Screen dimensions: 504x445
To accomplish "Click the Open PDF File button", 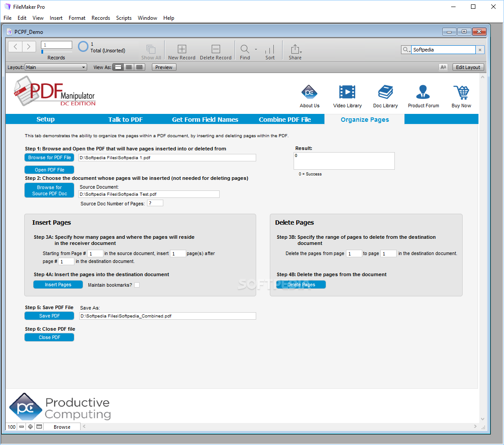I will click(49, 170).
